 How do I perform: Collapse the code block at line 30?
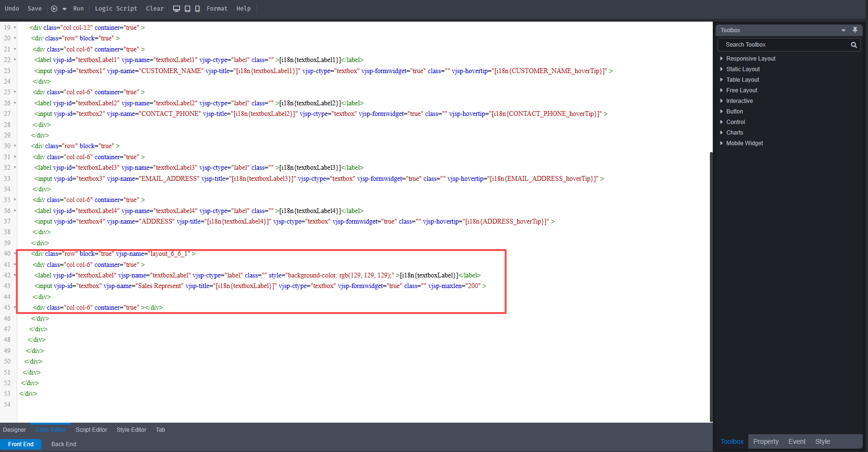(x=15, y=146)
